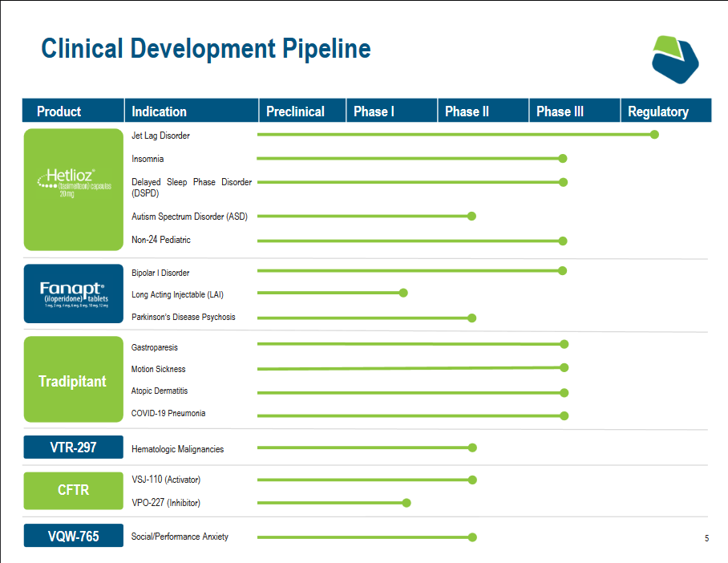Click the Bipolar I Disorder endpoint dot
The height and width of the screenshot is (563, 728).
pos(562,271)
